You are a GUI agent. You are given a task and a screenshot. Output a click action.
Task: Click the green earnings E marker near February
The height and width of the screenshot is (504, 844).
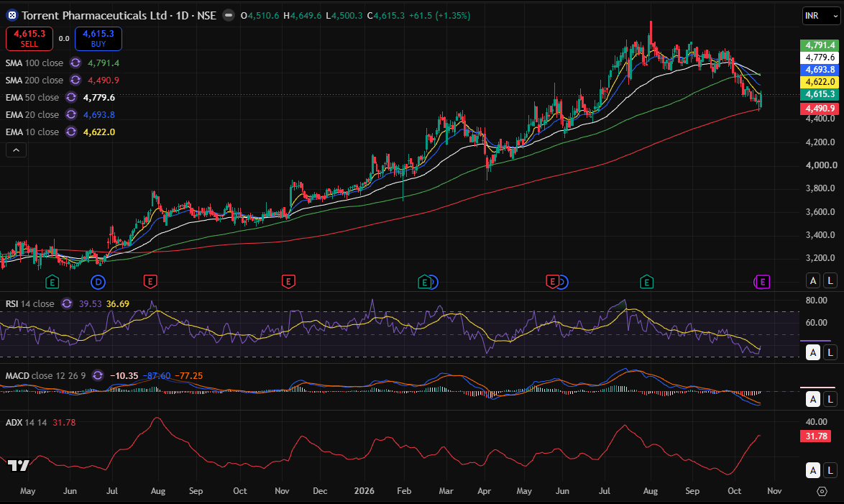[425, 282]
